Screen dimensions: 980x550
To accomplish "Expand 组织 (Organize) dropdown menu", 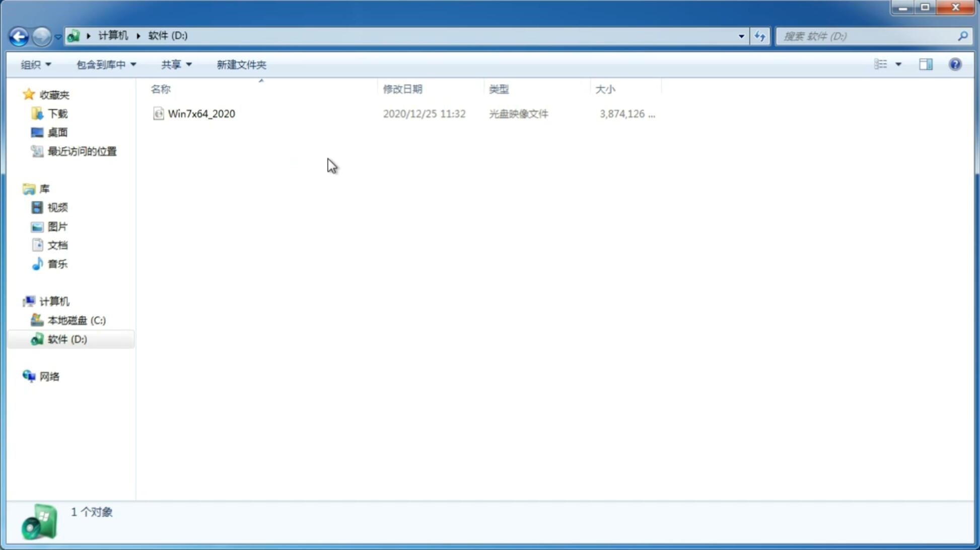I will (35, 64).
